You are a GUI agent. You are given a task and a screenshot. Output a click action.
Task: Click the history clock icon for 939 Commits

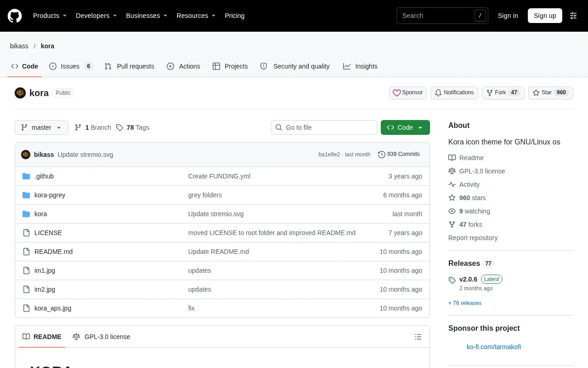pyautogui.click(x=382, y=155)
